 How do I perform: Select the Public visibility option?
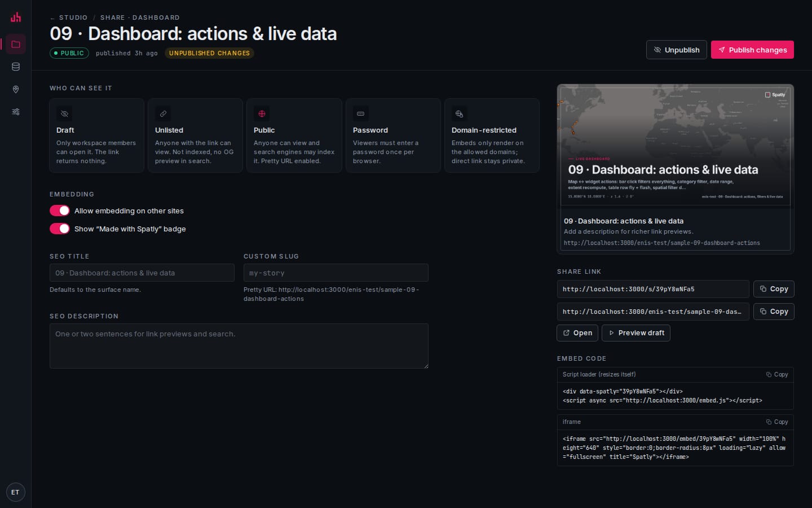point(294,135)
